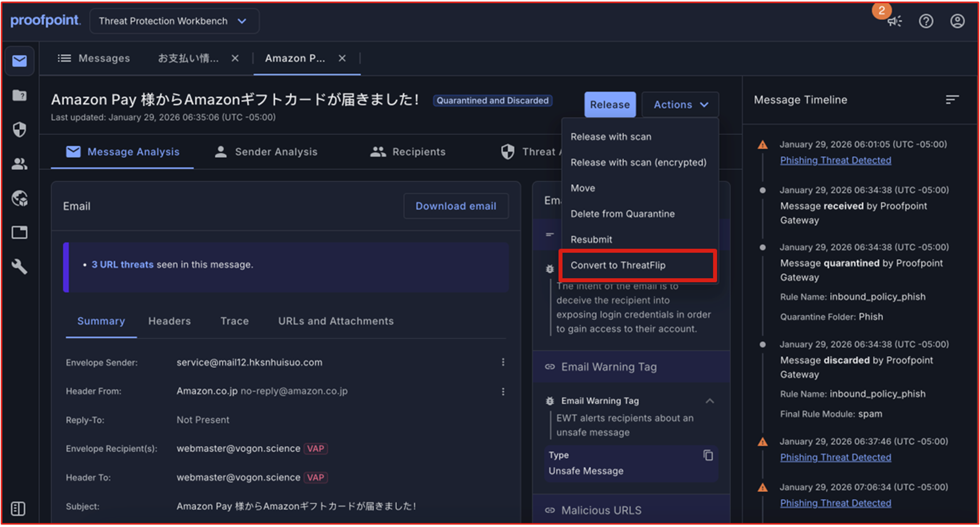Open the globe shield sidebar icon
Viewport: 980px width, 527px height.
pyautogui.click(x=19, y=198)
